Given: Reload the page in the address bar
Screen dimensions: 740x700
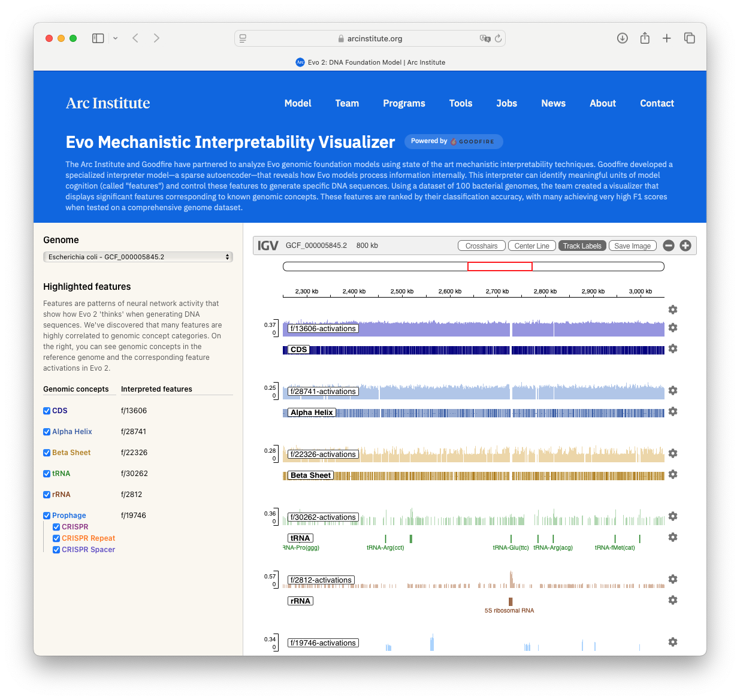Looking at the screenshot, I should (x=498, y=38).
